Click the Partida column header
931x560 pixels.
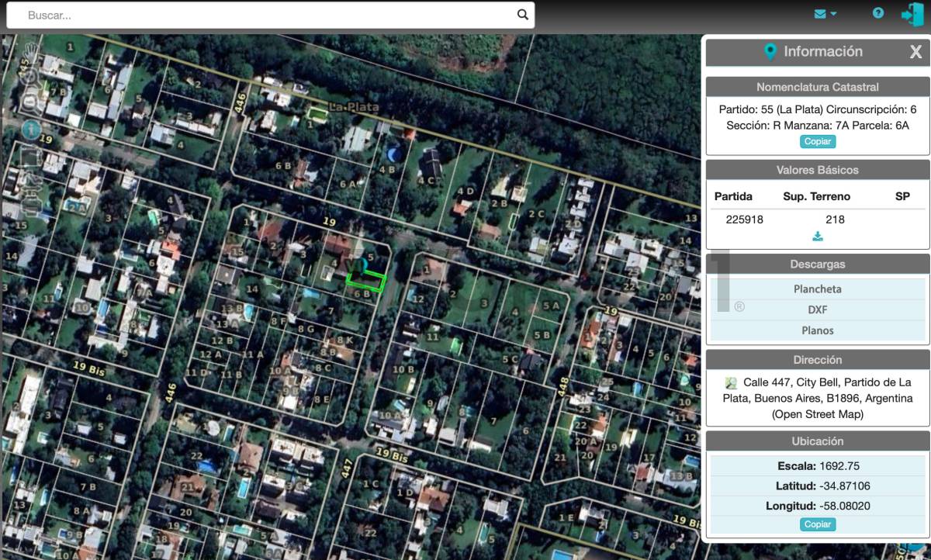point(733,197)
